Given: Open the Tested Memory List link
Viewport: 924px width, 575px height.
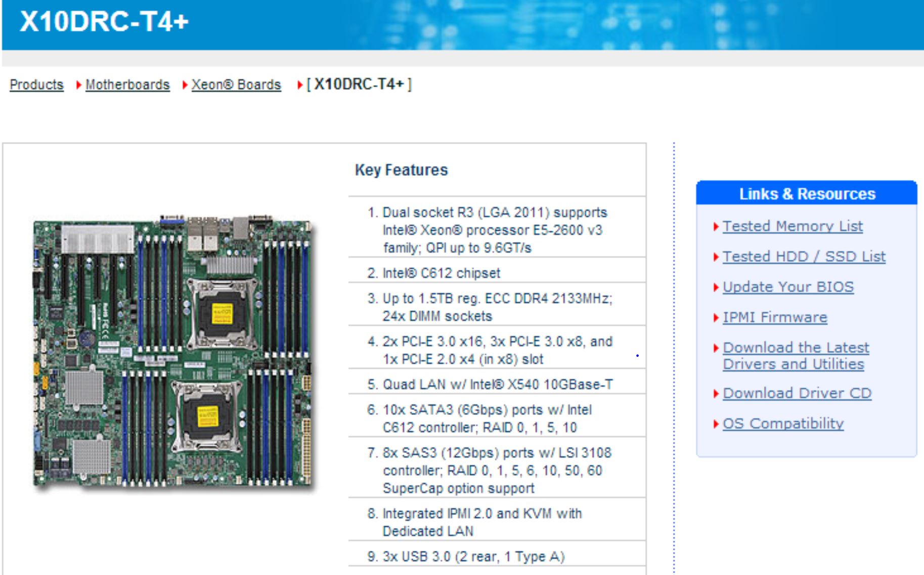Looking at the screenshot, I should pyautogui.click(x=793, y=226).
